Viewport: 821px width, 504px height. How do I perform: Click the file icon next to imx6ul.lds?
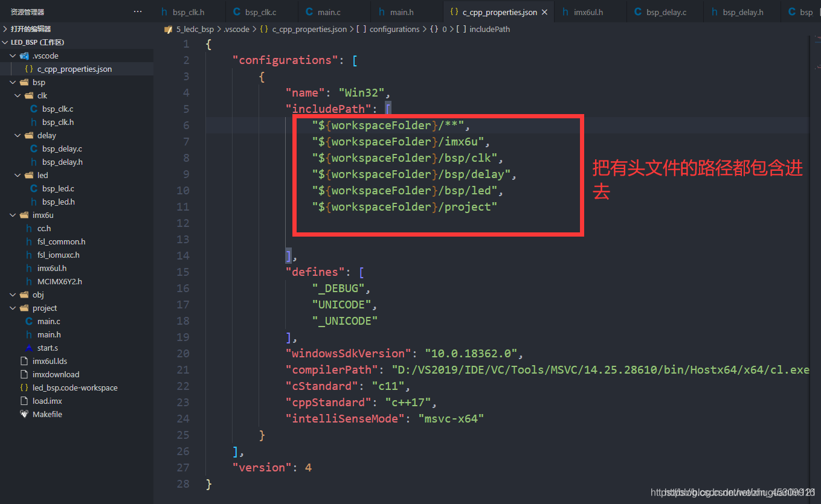coord(24,361)
